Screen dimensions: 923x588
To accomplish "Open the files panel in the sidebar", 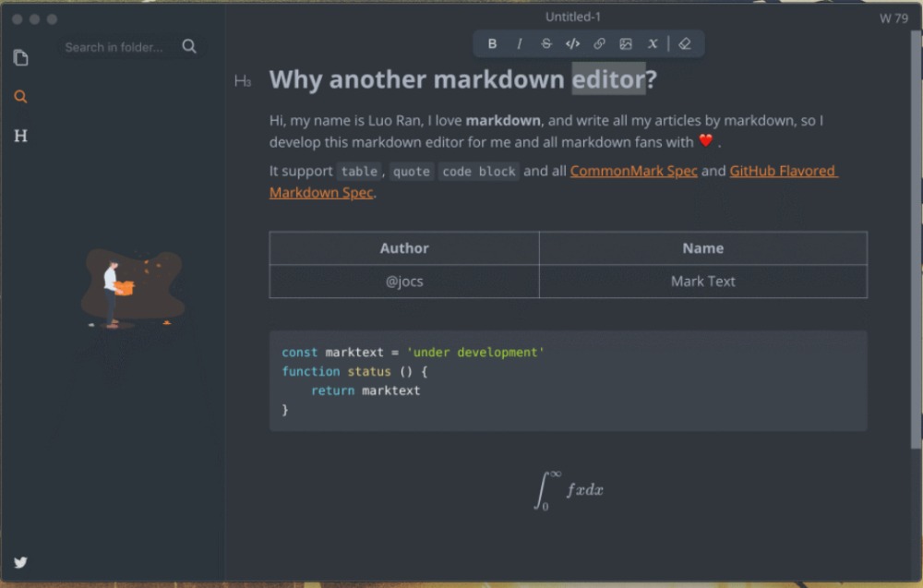I will coord(20,58).
